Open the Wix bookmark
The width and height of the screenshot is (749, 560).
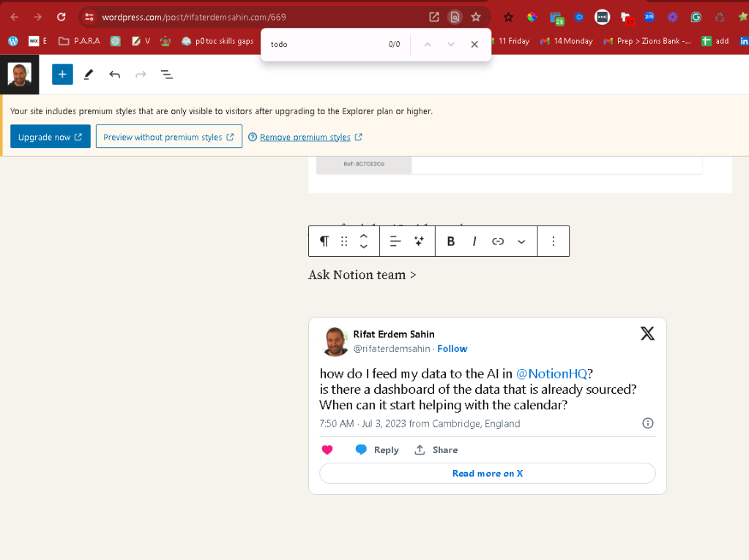(38, 41)
